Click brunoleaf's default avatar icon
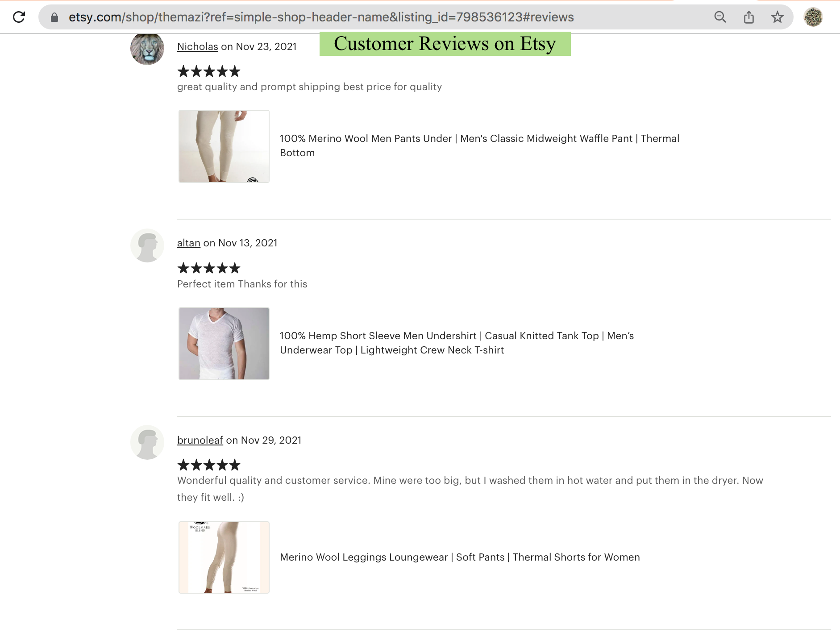Screen dimensions: 840x632 [147, 442]
